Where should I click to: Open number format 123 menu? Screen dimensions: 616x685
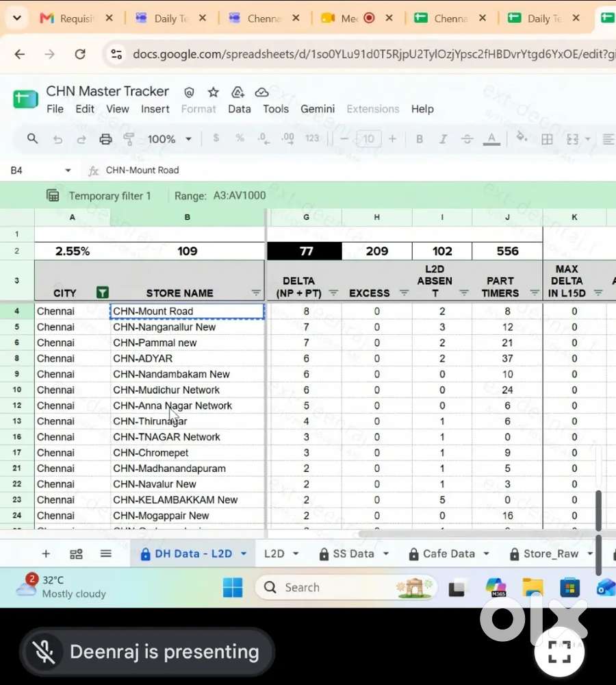[312, 138]
